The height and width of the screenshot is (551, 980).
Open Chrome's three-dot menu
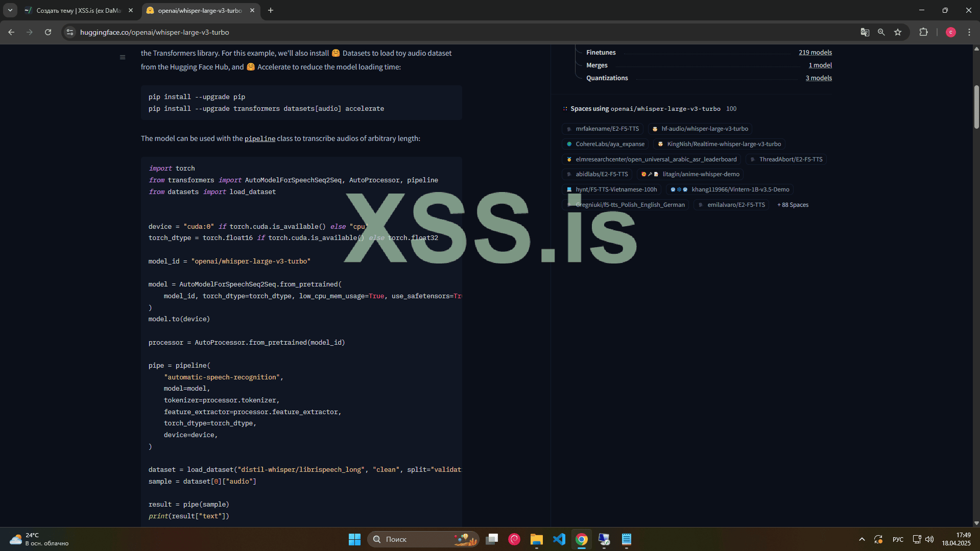click(969, 32)
